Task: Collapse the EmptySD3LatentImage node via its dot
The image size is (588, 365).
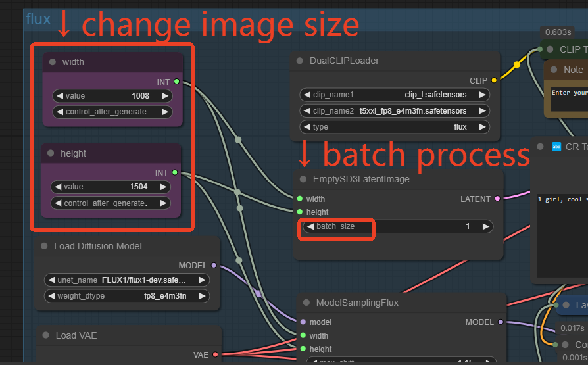Action: click(303, 179)
